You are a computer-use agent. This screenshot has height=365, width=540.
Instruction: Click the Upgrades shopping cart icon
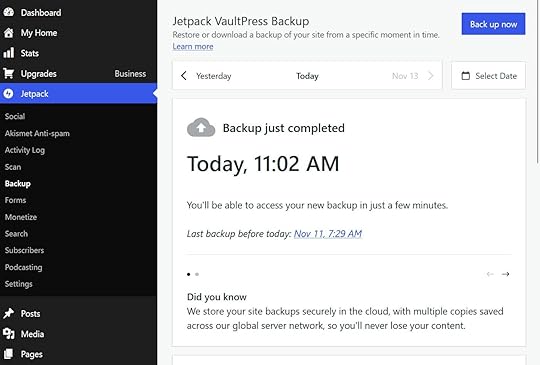pos(9,73)
